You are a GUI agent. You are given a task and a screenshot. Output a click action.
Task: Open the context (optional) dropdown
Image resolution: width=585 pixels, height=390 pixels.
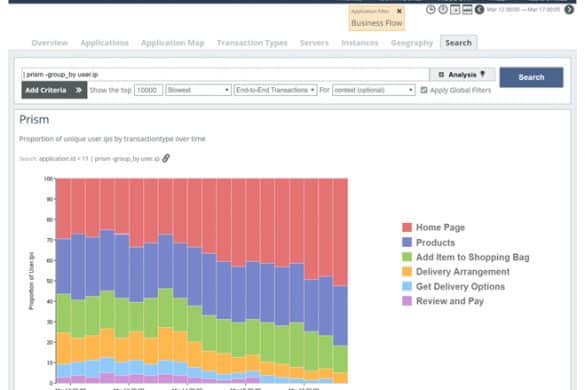[373, 90]
